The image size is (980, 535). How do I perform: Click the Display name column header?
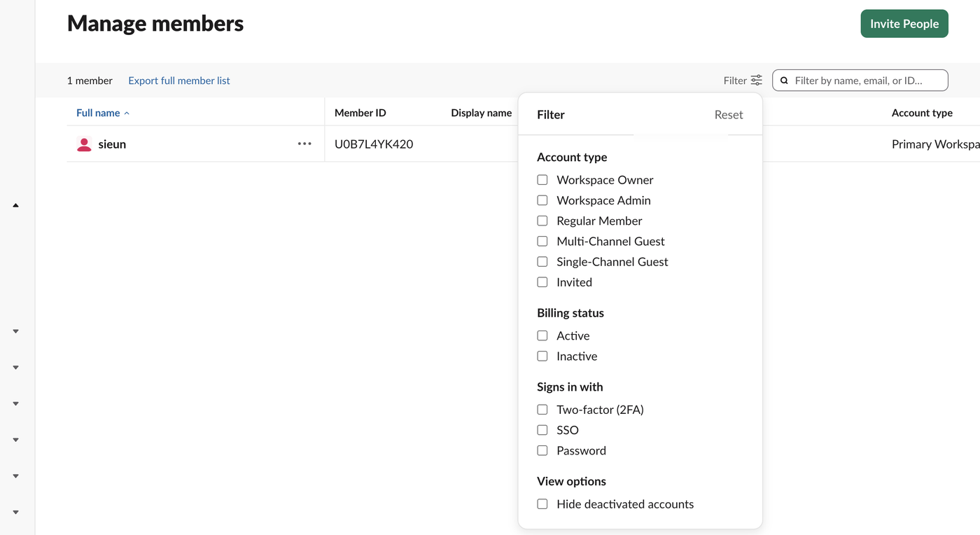tap(481, 113)
